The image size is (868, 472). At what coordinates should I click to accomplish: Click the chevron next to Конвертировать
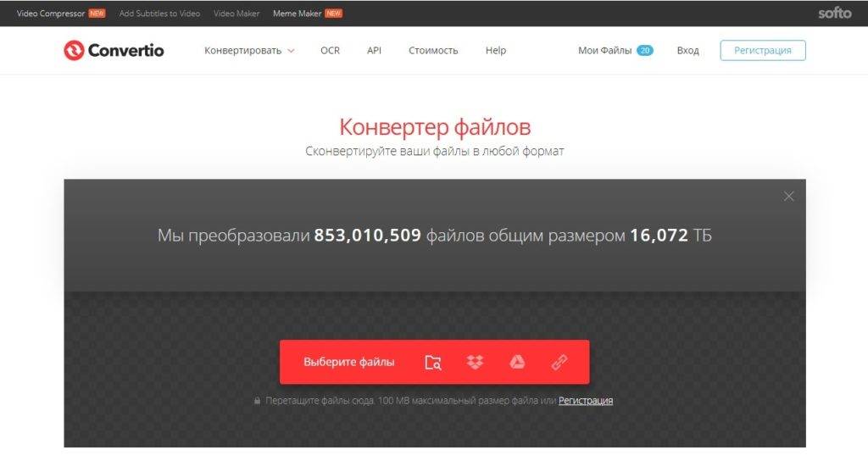point(291,51)
